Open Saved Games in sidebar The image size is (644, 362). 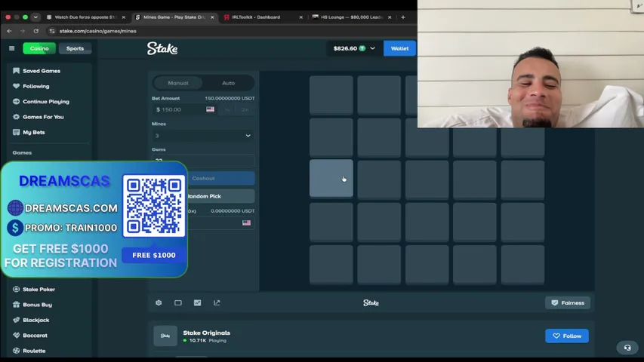pos(41,71)
